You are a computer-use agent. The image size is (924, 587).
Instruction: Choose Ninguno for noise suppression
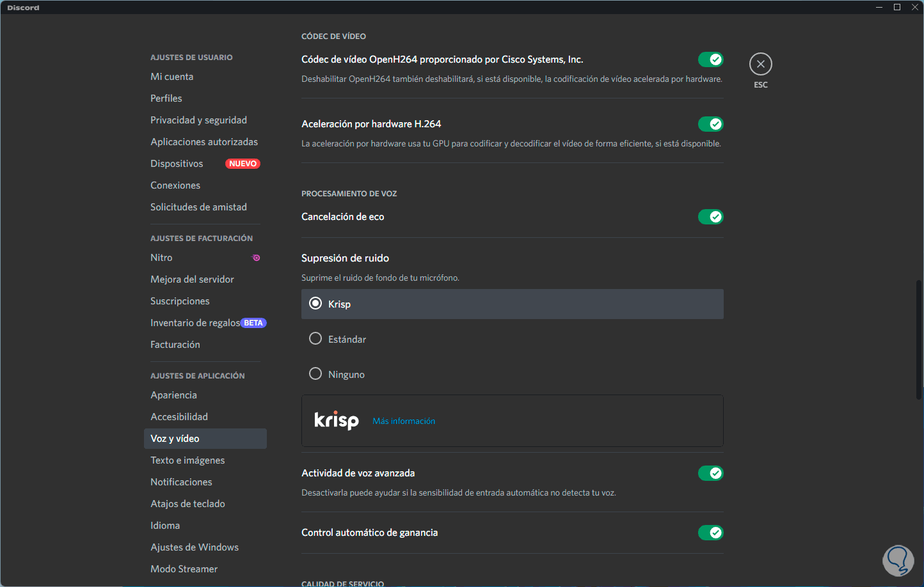click(x=315, y=374)
